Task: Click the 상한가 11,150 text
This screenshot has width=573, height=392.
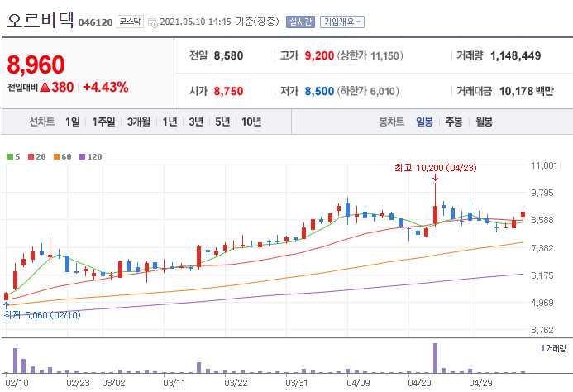Action: point(370,55)
